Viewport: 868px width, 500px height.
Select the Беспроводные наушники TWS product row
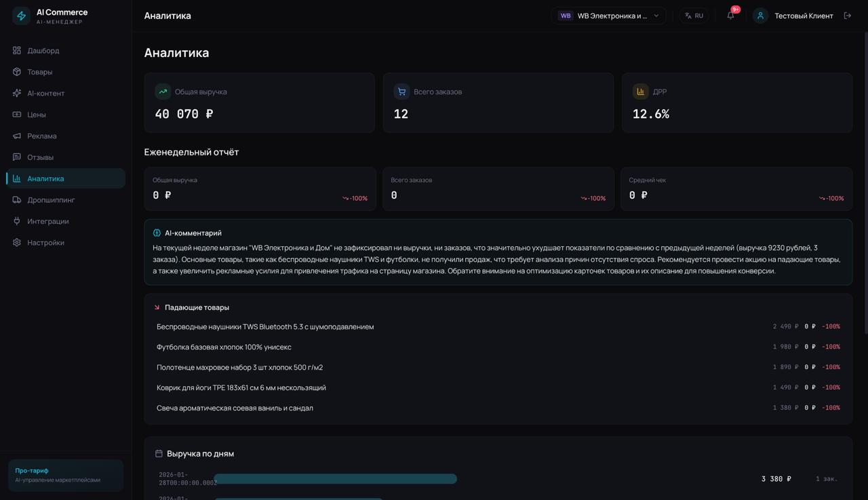pyautogui.click(x=265, y=326)
